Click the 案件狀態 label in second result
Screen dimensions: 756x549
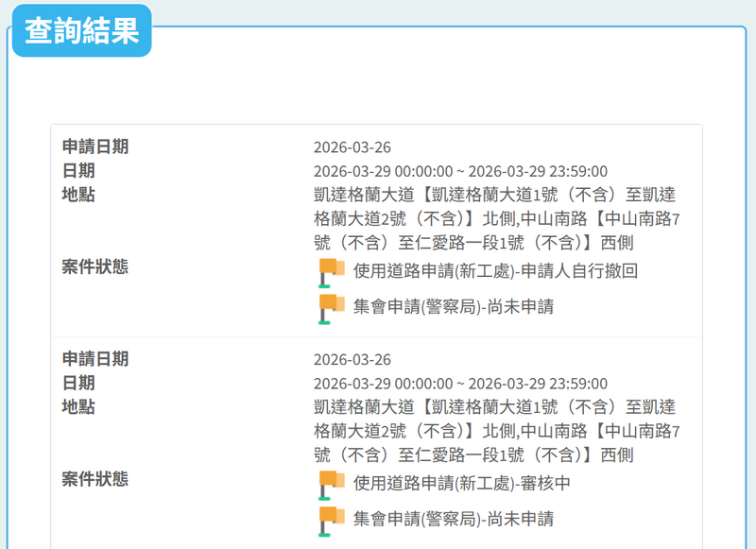tap(95, 479)
